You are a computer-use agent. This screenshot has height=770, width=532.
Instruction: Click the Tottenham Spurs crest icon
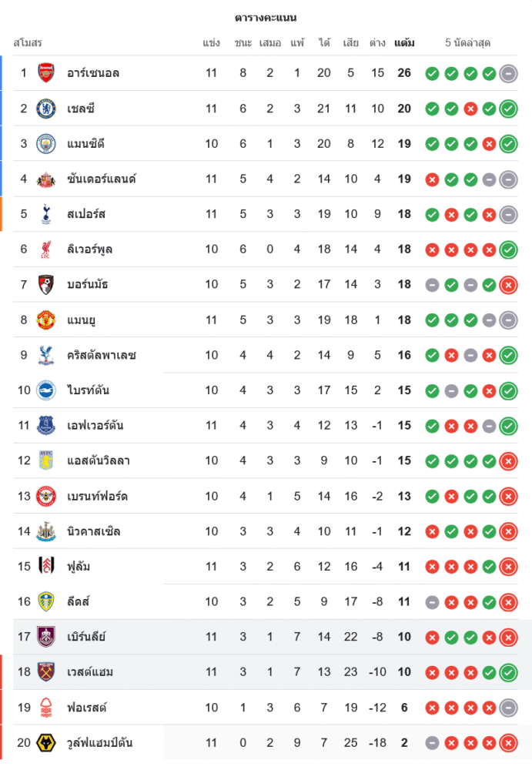click(46, 214)
